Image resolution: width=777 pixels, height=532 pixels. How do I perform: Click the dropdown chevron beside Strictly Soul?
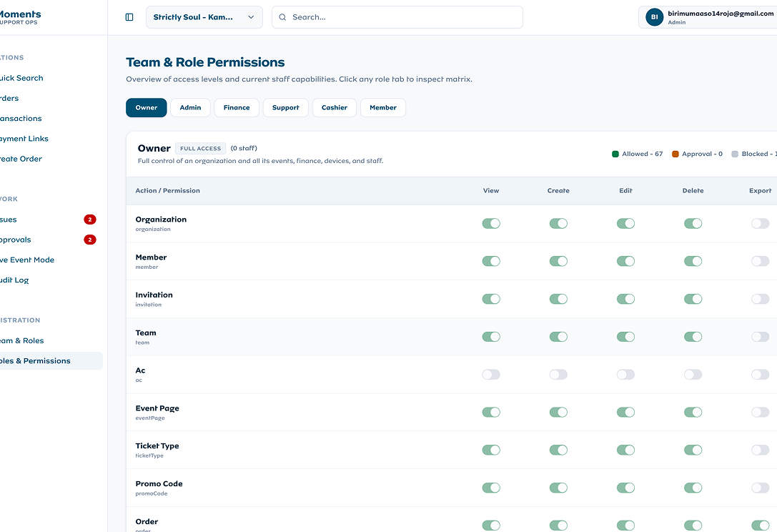tap(251, 17)
